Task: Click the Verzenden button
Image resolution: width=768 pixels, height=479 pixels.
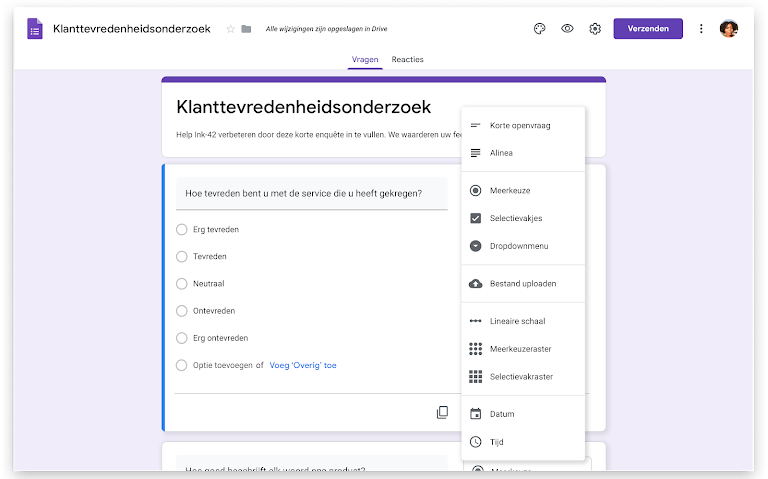Action: tap(648, 29)
